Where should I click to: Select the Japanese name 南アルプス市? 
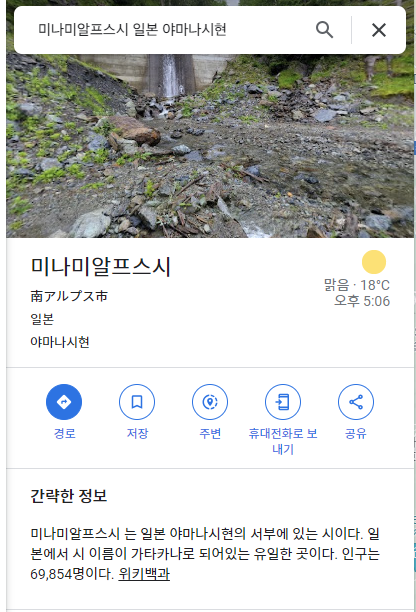pyautogui.click(x=69, y=296)
